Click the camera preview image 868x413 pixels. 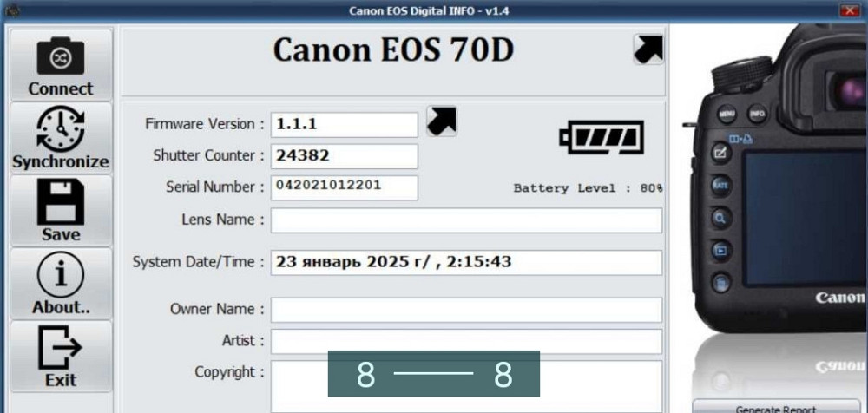point(777,191)
